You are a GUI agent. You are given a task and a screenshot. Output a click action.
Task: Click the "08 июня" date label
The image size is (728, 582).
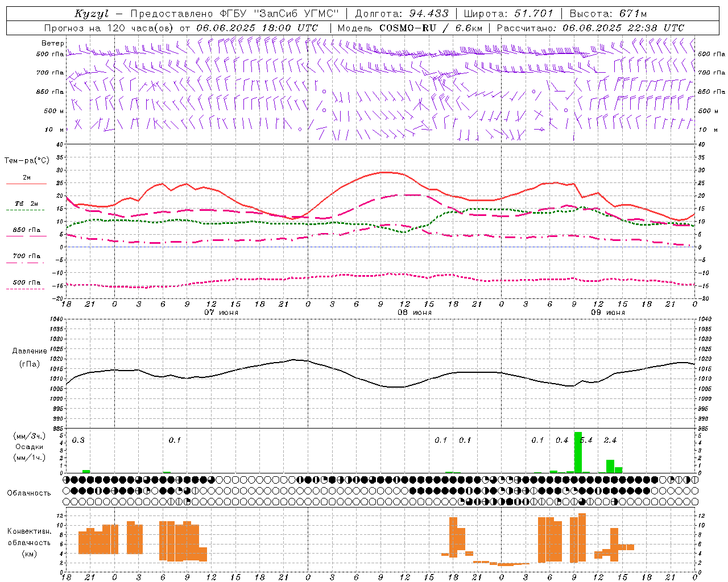(415, 313)
